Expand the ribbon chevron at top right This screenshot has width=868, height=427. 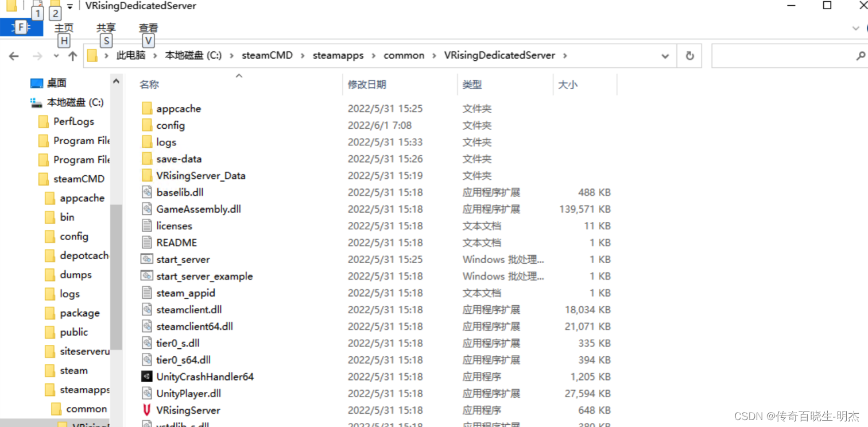click(x=855, y=28)
